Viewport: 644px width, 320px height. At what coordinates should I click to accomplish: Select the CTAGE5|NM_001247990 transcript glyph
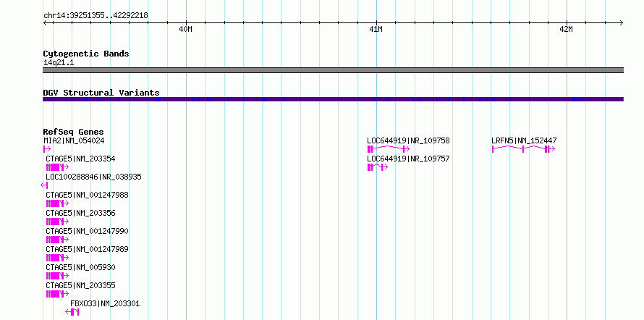(57, 240)
